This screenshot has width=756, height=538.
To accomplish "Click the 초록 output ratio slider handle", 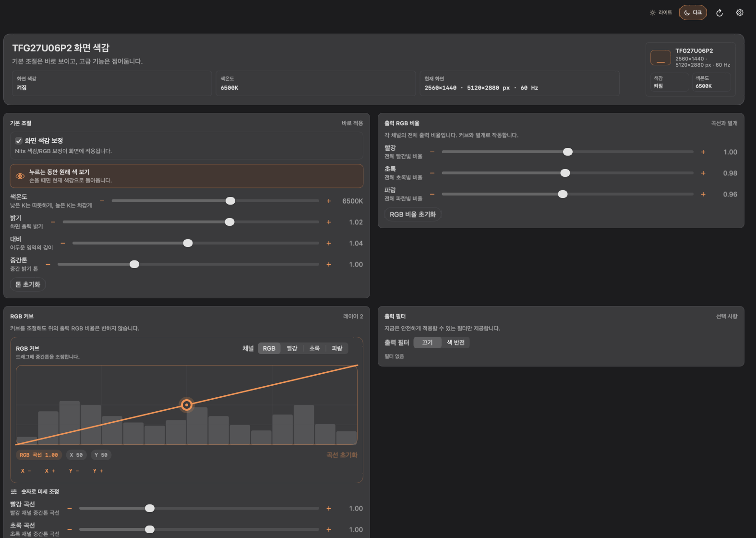I will tap(565, 173).
